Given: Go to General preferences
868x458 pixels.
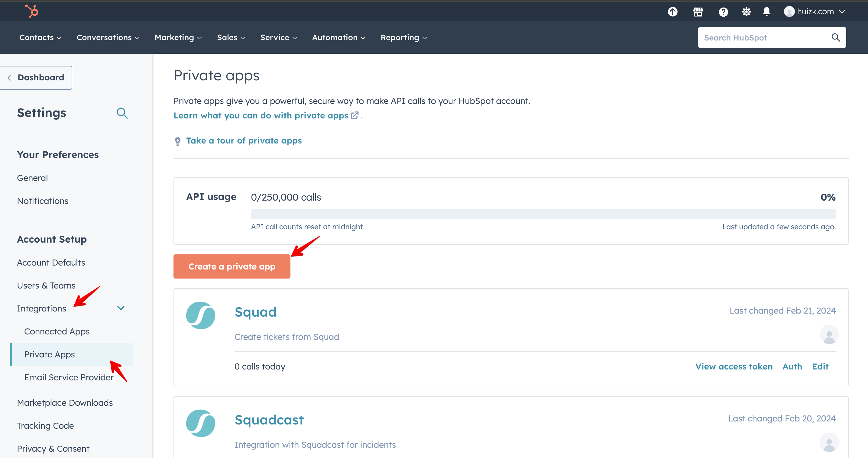Looking at the screenshot, I should 32,178.
